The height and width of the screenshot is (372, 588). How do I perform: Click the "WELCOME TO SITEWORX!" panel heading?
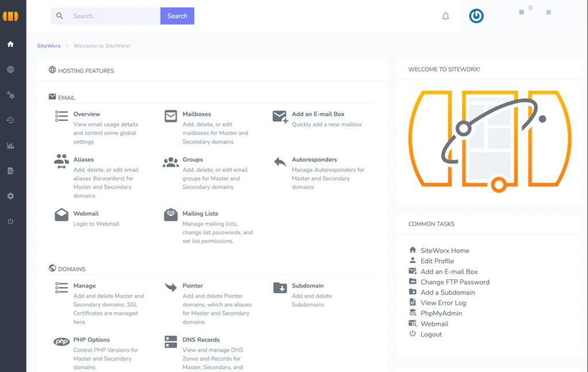tap(444, 70)
